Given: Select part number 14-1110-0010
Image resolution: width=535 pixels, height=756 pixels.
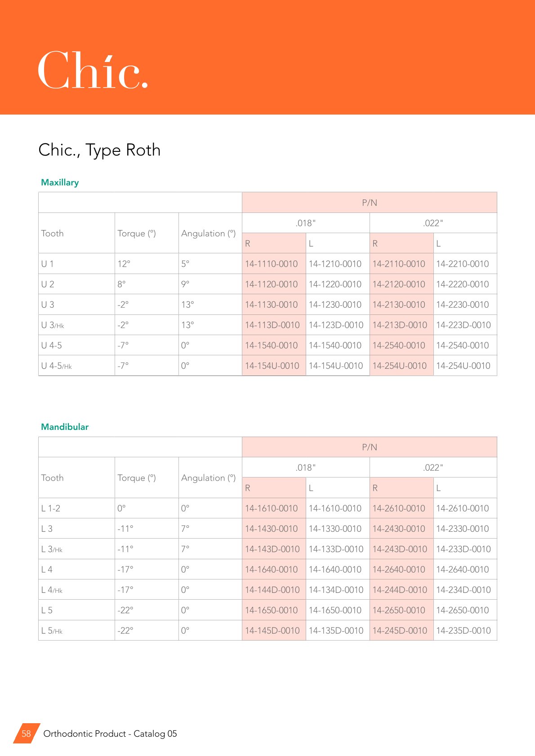Looking at the screenshot, I should click(x=271, y=264).
